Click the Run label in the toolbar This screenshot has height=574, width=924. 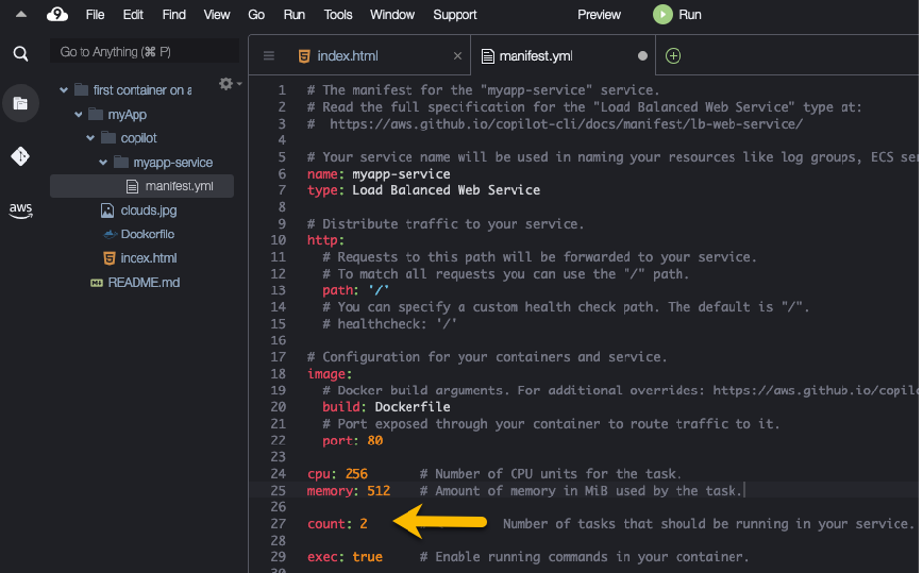pyautogui.click(x=690, y=14)
